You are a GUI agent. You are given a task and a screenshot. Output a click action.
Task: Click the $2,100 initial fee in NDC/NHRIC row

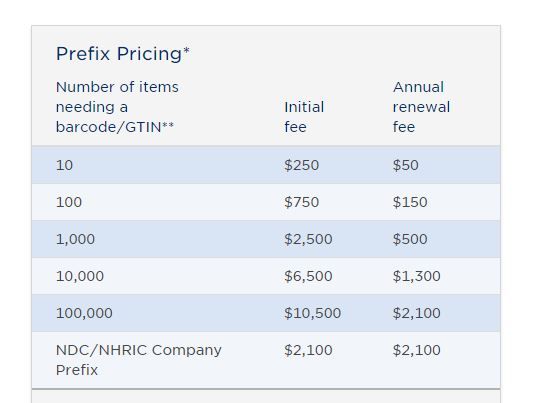pyautogui.click(x=308, y=350)
